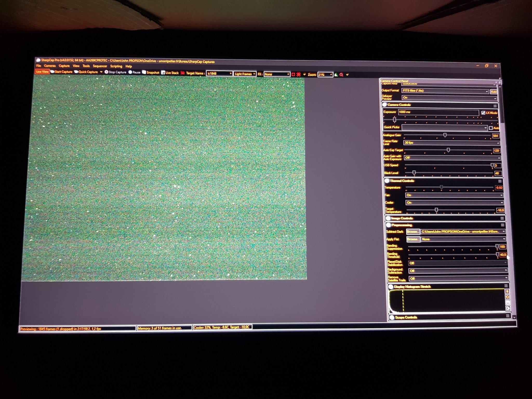
Task: Open the Cameras menu
Action: pyautogui.click(x=50, y=66)
